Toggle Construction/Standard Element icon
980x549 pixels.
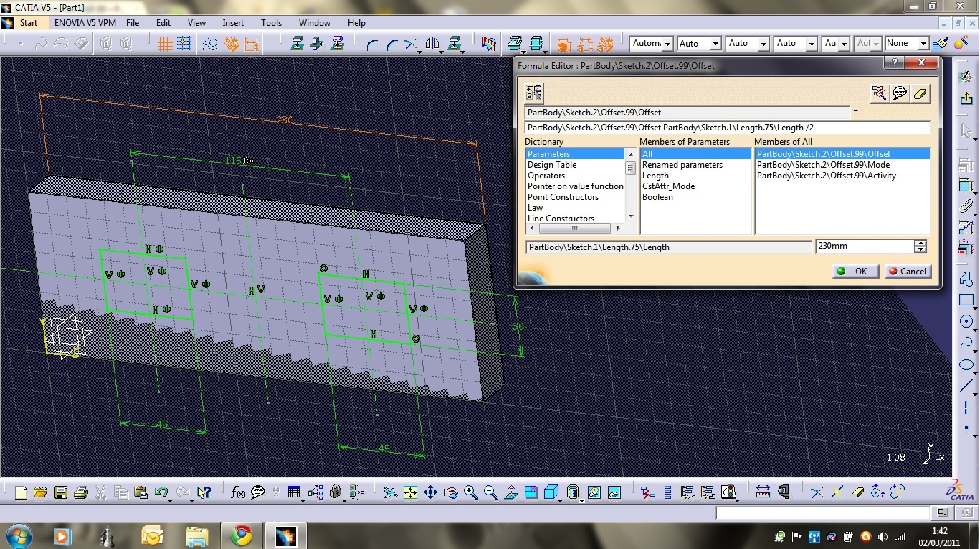coord(210,44)
